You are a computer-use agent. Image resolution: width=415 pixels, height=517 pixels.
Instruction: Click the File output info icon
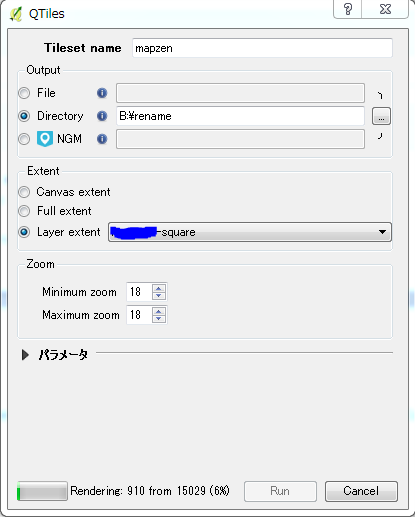pos(102,93)
